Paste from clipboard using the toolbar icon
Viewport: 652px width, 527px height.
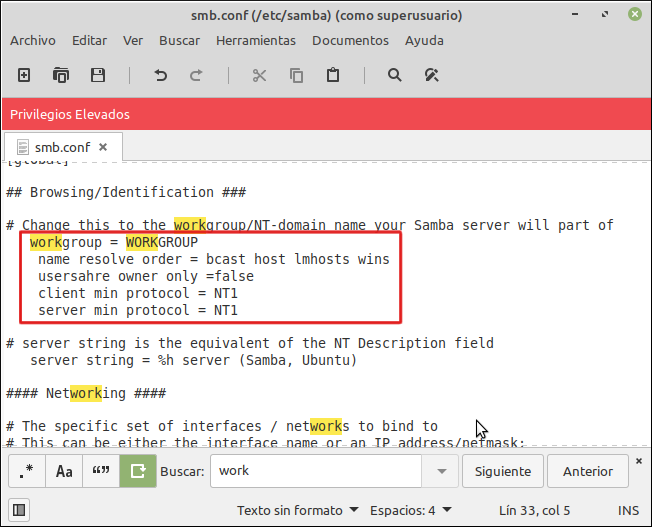[333, 75]
